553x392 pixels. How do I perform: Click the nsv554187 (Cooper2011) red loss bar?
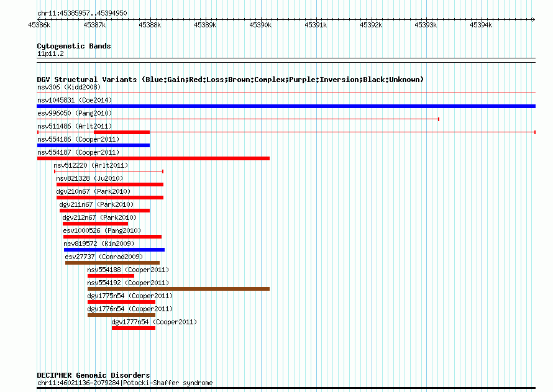pos(153,158)
